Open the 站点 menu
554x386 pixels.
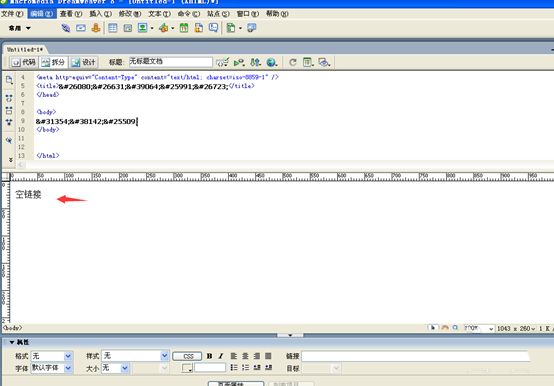pyautogui.click(x=218, y=14)
